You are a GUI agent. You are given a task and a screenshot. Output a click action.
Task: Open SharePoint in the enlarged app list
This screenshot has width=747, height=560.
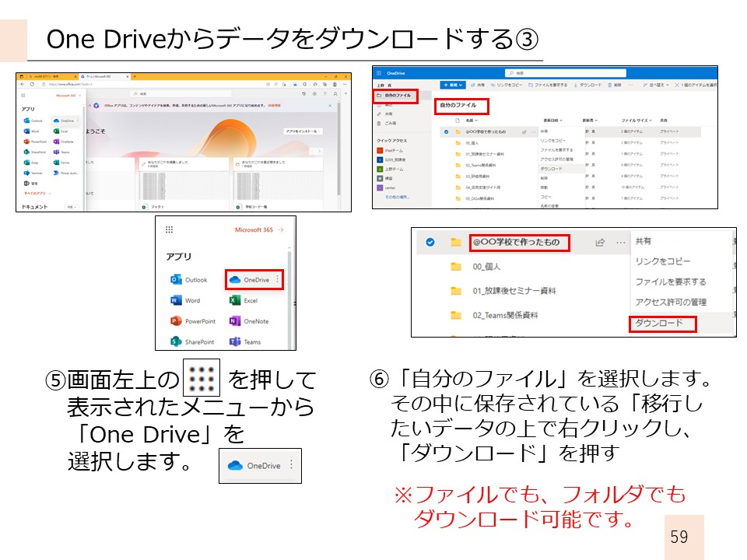[192, 341]
